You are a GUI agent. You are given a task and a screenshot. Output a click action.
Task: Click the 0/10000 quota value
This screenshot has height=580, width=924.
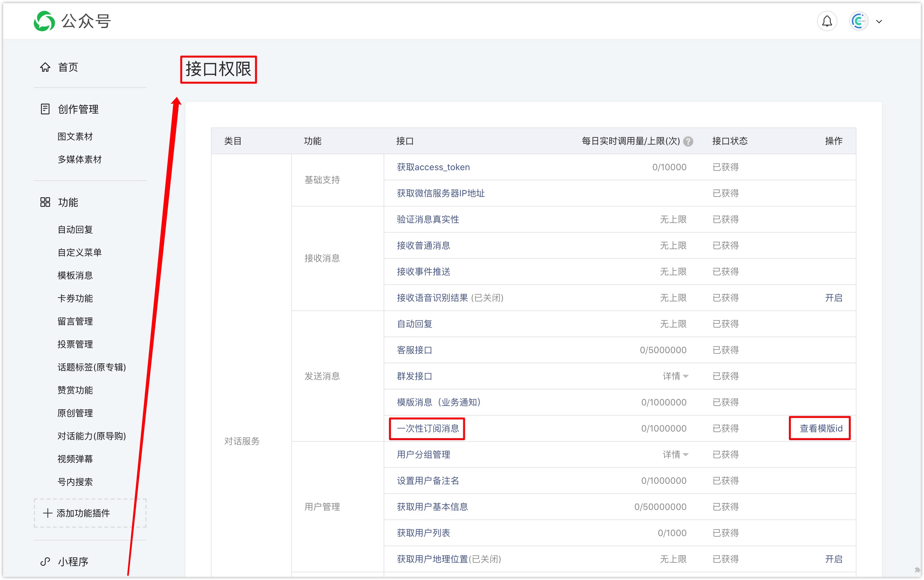coord(669,167)
